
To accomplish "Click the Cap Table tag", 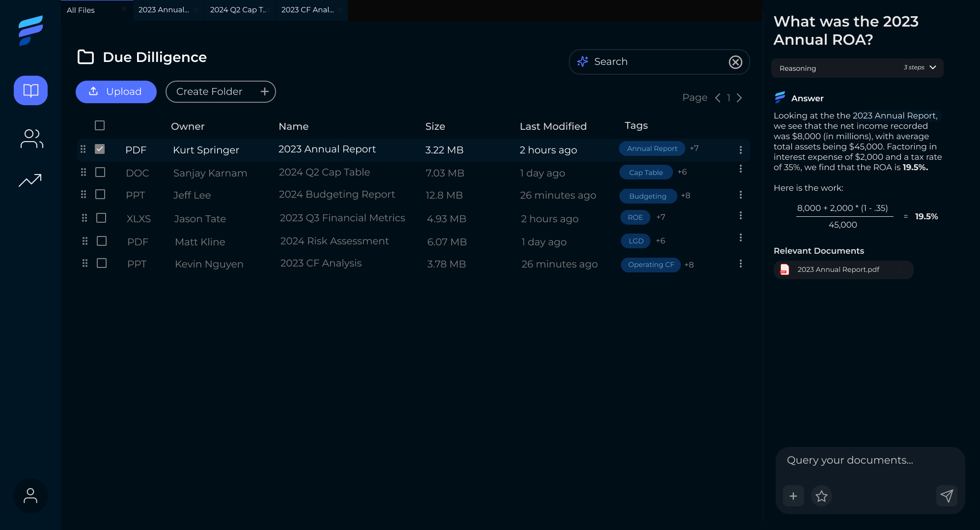I will pos(646,173).
